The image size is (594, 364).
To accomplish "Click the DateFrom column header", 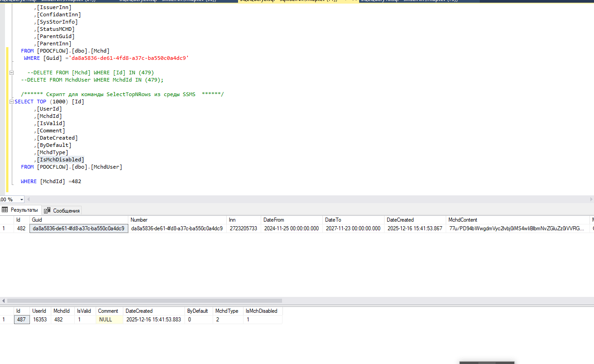I will pyautogui.click(x=292, y=220).
